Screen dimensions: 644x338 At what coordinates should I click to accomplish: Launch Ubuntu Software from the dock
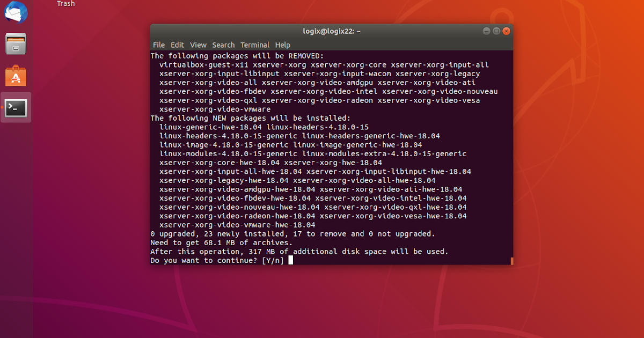16,76
